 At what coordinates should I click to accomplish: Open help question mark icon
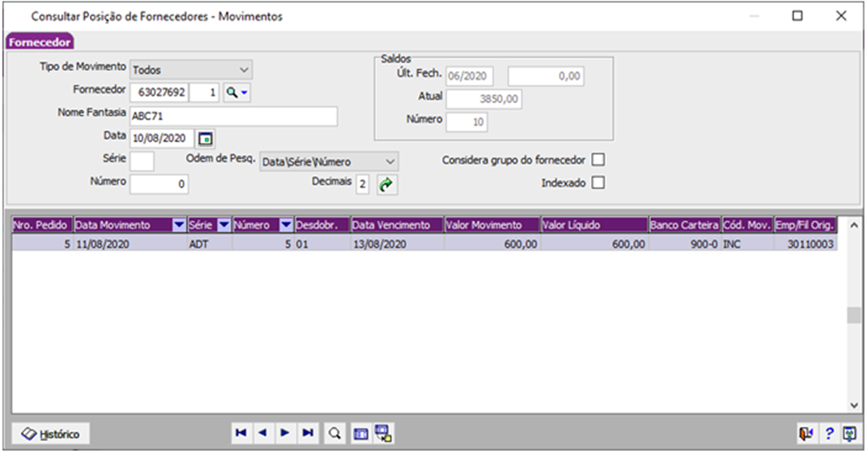tap(830, 433)
